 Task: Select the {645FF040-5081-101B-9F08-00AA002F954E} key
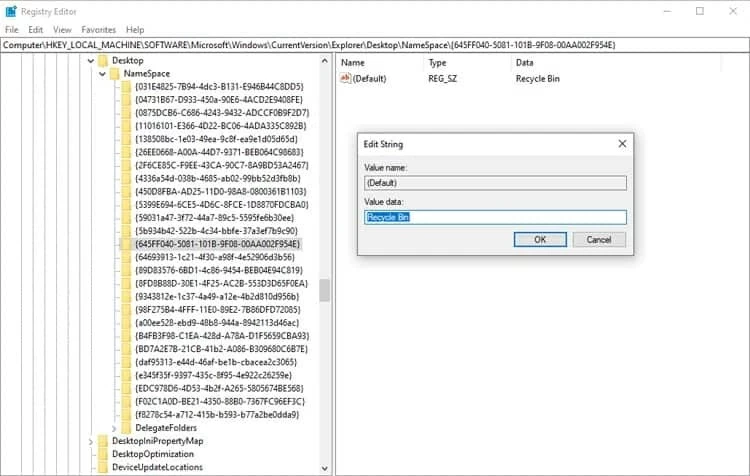[x=217, y=244]
